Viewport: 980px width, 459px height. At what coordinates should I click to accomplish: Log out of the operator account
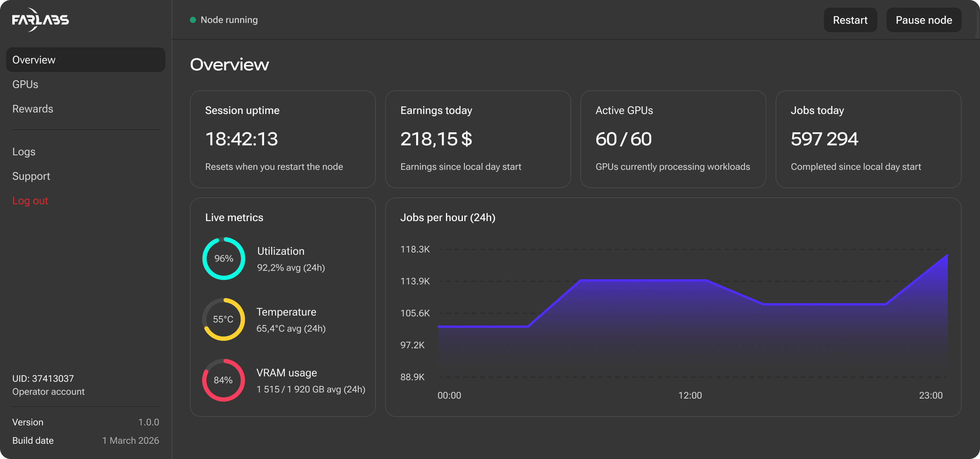click(x=30, y=201)
